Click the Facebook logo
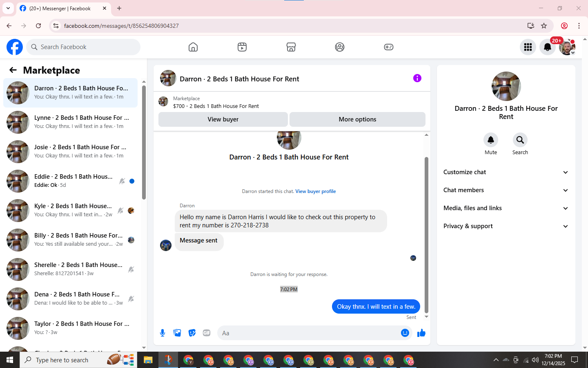 tap(15, 47)
